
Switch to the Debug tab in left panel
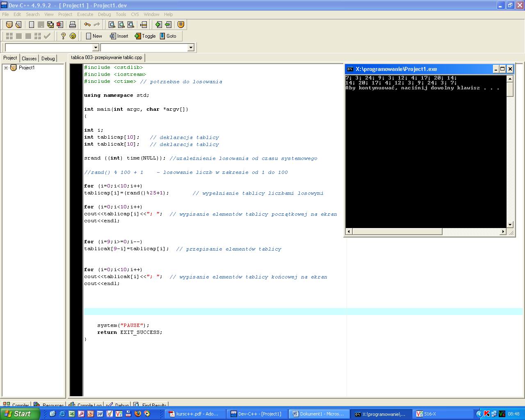[48, 58]
